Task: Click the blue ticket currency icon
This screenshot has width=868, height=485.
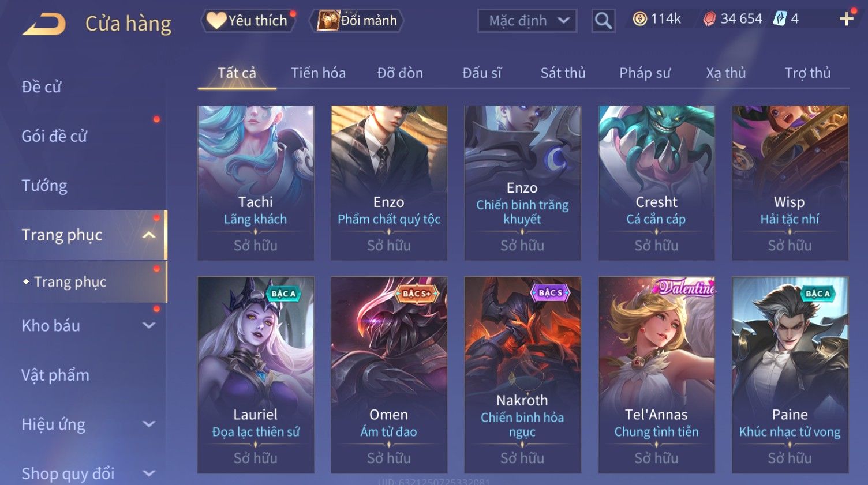Action: pyautogui.click(x=780, y=18)
